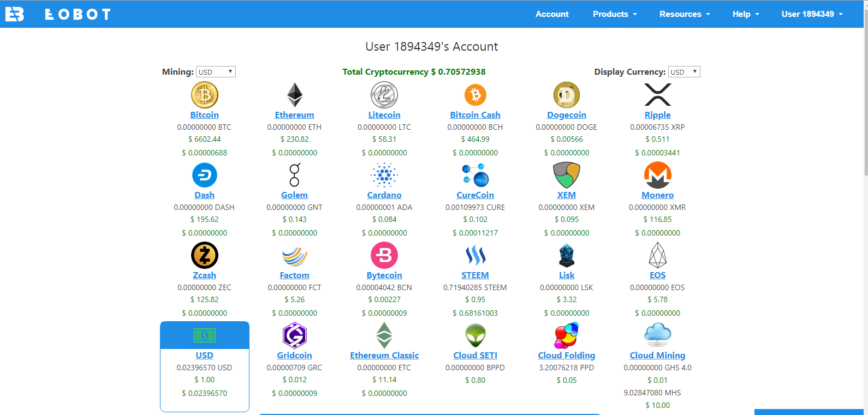This screenshot has height=415, width=868.
Task: Open the Bitcoin Cash link
Action: click(x=475, y=115)
